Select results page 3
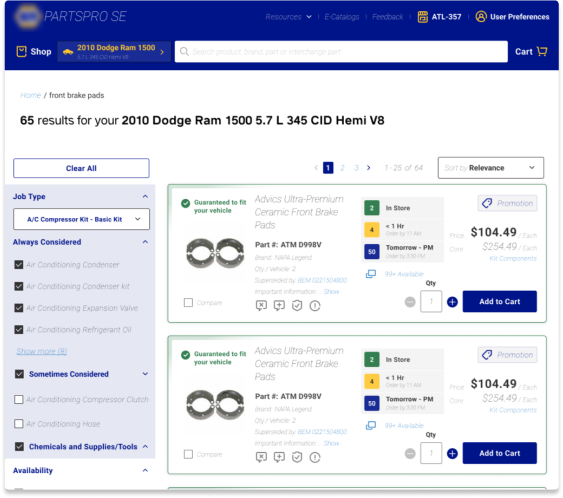Screen dimensions: 563x498 (x=356, y=168)
